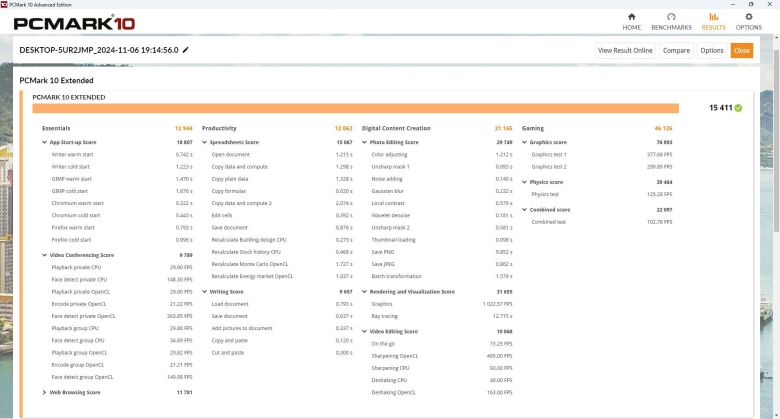Open the Options gear in navigation

pyautogui.click(x=748, y=20)
